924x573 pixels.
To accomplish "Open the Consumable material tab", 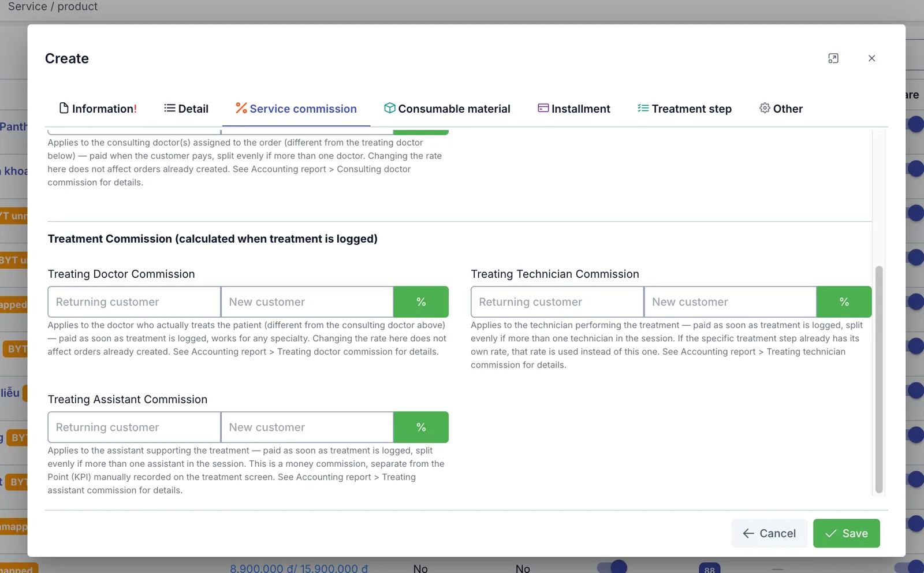I will 447,109.
